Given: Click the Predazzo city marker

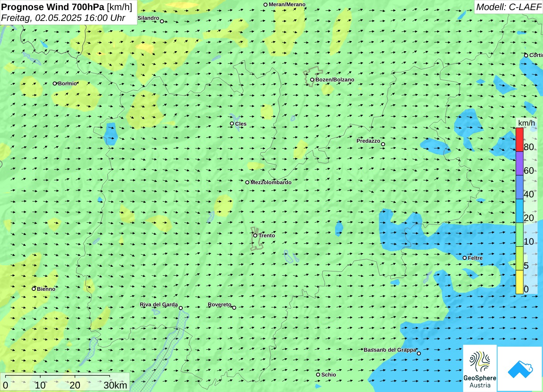Looking at the screenshot, I should pyautogui.click(x=383, y=144).
